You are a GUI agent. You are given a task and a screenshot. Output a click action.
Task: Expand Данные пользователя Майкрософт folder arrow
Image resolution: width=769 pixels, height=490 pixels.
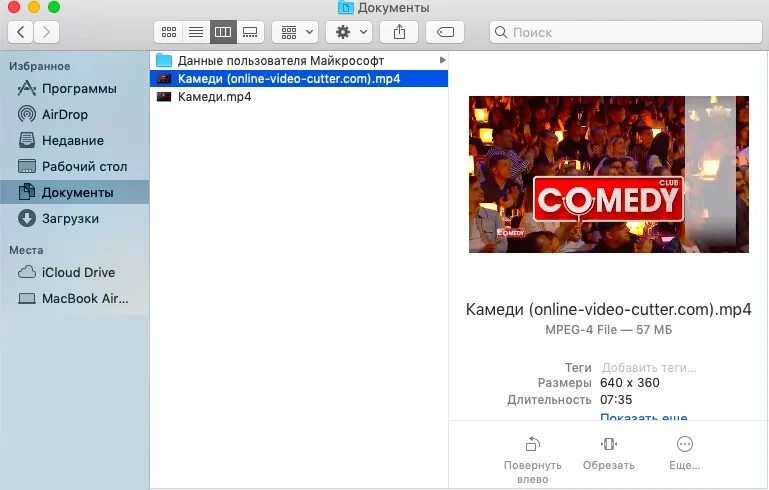click(x=442, y=60)
